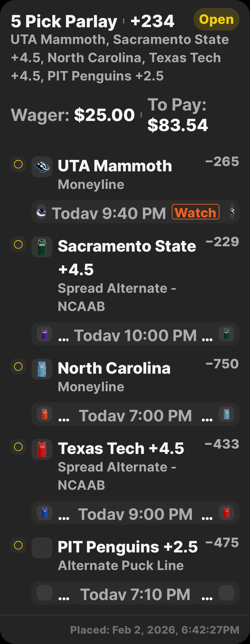
Task: Tap the Syracuse orange jersey icon
Action: pos(44,414)
